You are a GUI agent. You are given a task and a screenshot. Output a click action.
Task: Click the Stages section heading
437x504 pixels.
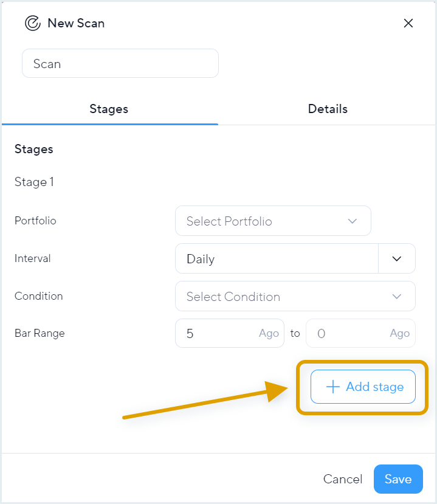pyautogui.click(x=34, y=149)
